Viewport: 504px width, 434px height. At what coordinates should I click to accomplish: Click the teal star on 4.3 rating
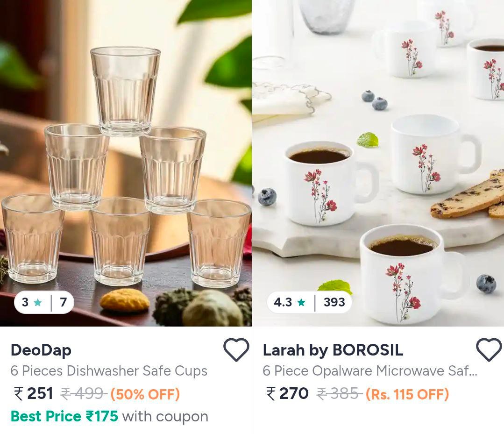coord(301,302)
